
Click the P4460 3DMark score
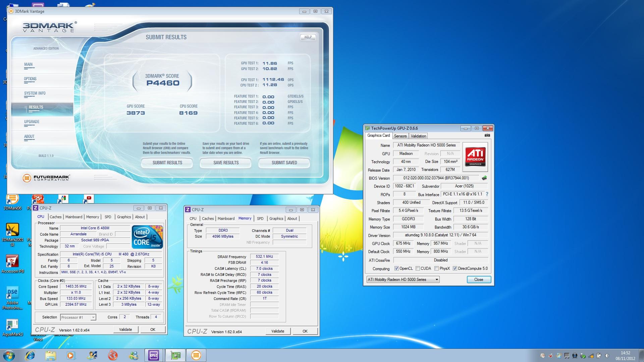[x=163, y=83]
